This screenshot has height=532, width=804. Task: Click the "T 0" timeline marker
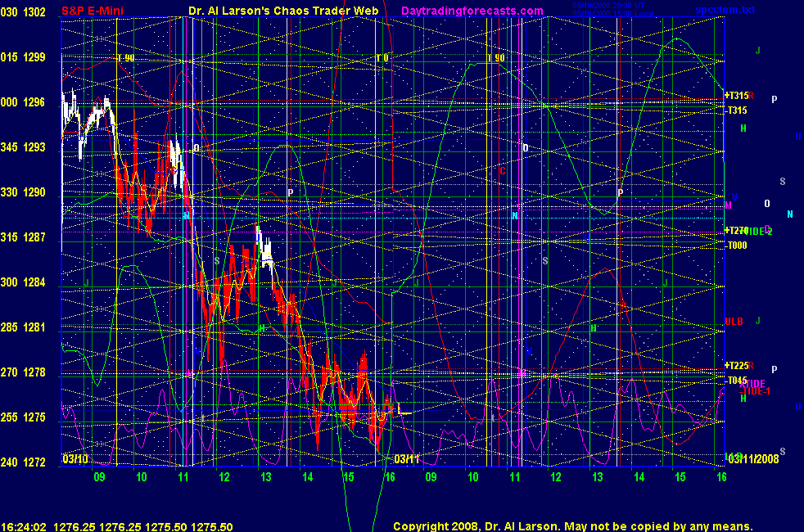pyautogui.click(x=382, y=58)
